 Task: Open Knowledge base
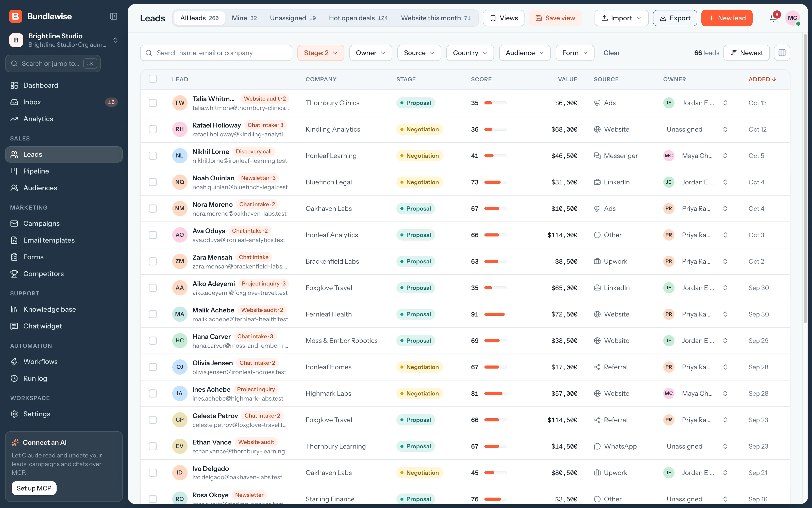coord(64,309)
